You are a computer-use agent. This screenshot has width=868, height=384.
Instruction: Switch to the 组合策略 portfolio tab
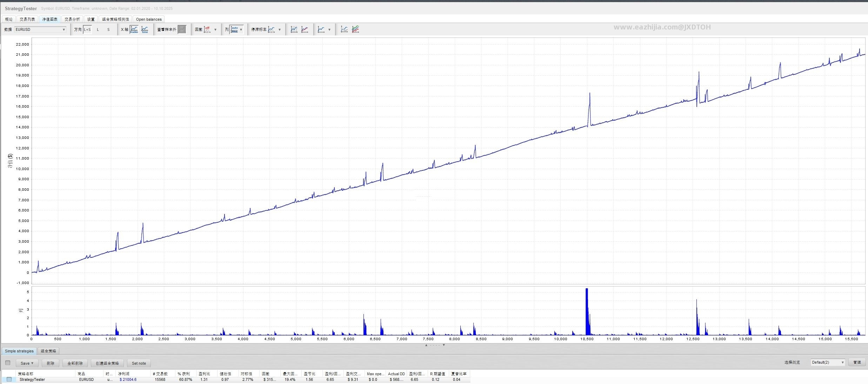[x=48, y=351]
